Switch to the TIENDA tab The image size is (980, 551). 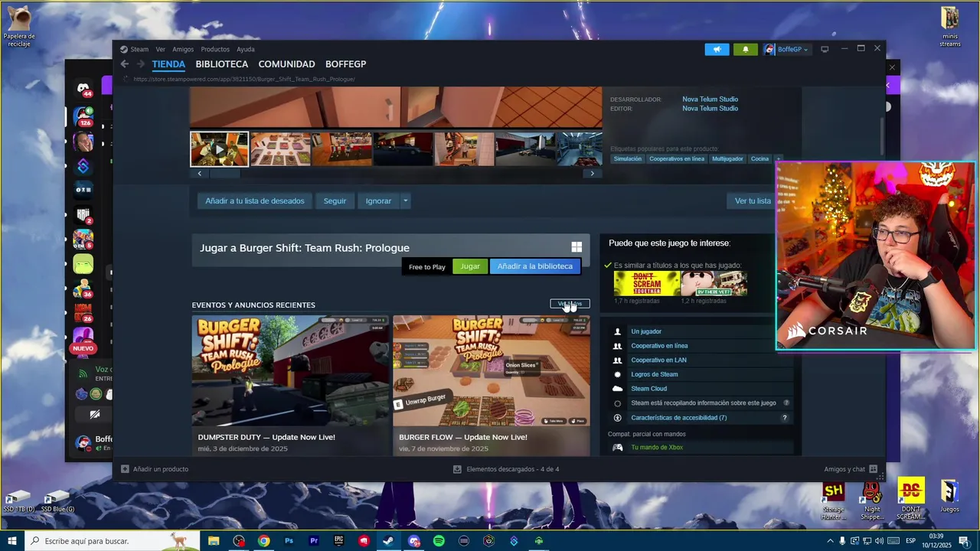pos(168,64)
